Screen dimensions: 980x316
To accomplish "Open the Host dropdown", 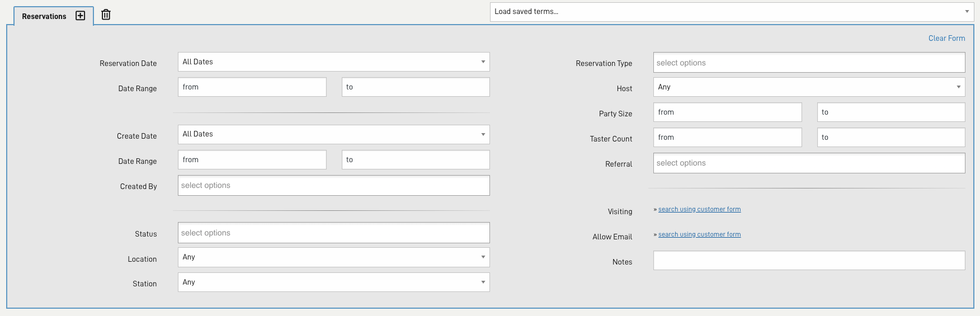I will click(x=809, y=87).
